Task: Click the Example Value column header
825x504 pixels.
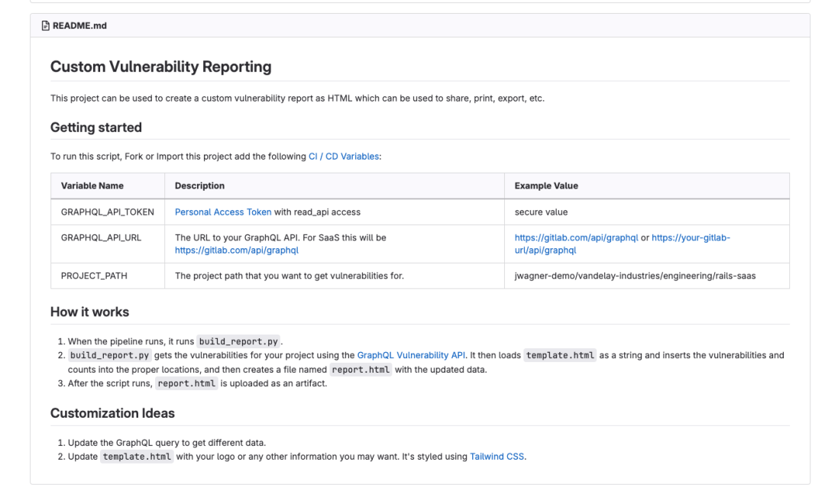Action: pos(548,186)
